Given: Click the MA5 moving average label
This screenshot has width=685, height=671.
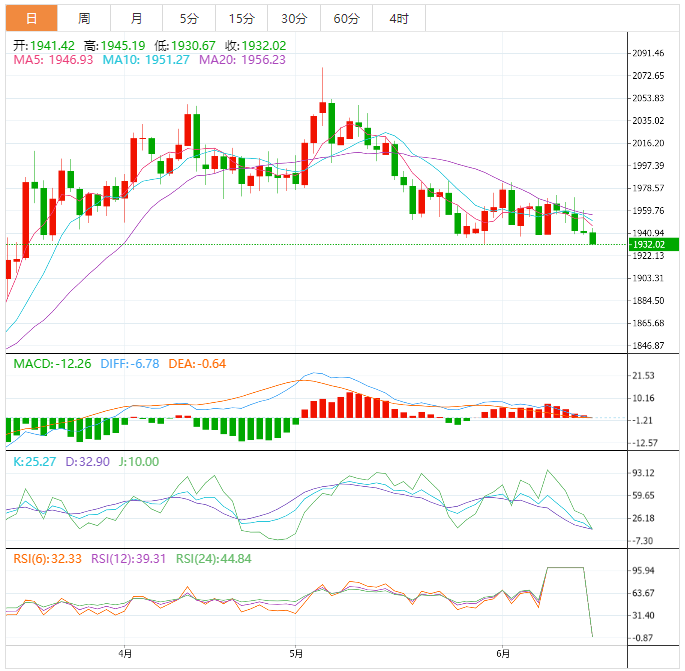Looking at the screenshot, I should (x=53, y=60).
